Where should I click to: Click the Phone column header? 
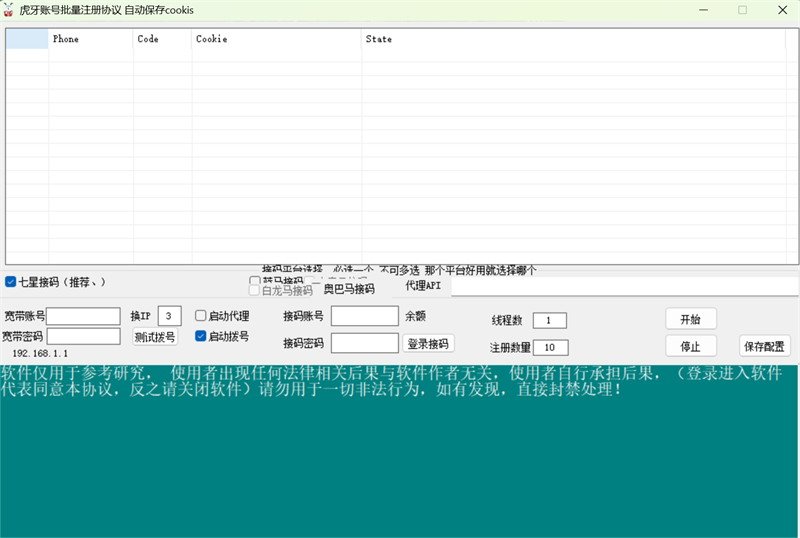[x=91, y=39]
